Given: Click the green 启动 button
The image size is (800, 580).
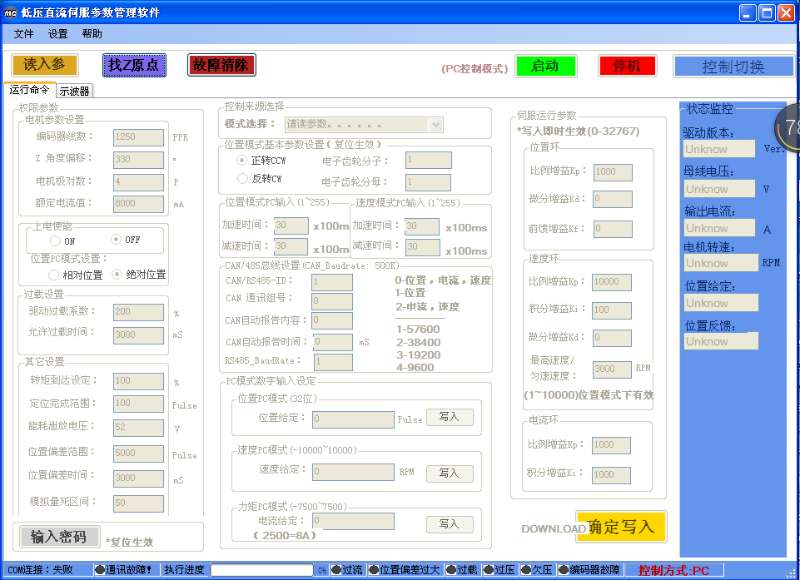Looking at the screenshot, I should (545, 66).
